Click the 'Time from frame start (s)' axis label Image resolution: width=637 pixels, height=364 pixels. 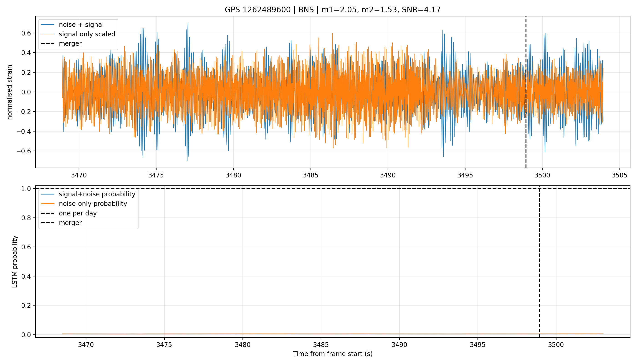click(x=333, y=354)
